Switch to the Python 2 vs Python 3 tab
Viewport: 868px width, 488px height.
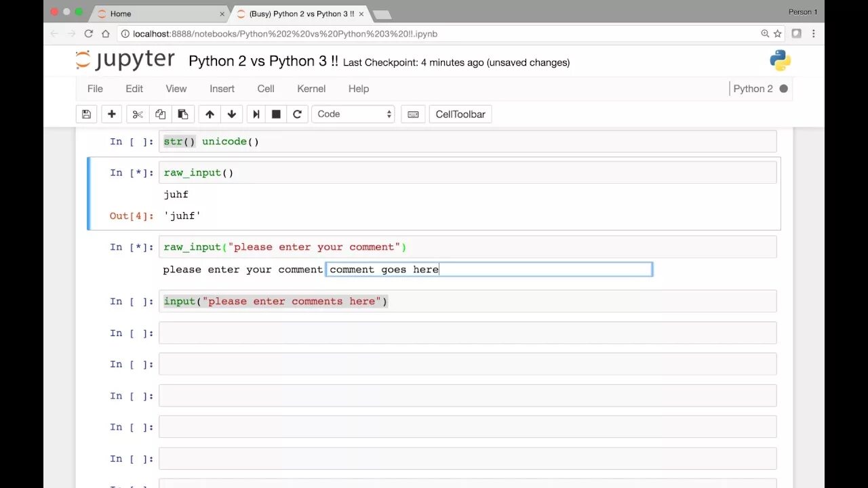300,14
